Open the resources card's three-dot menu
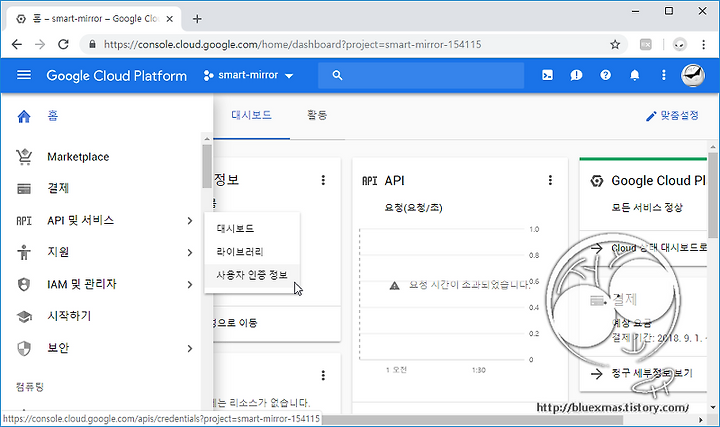Viewport: 720px width, 427px height. point(323,376)
